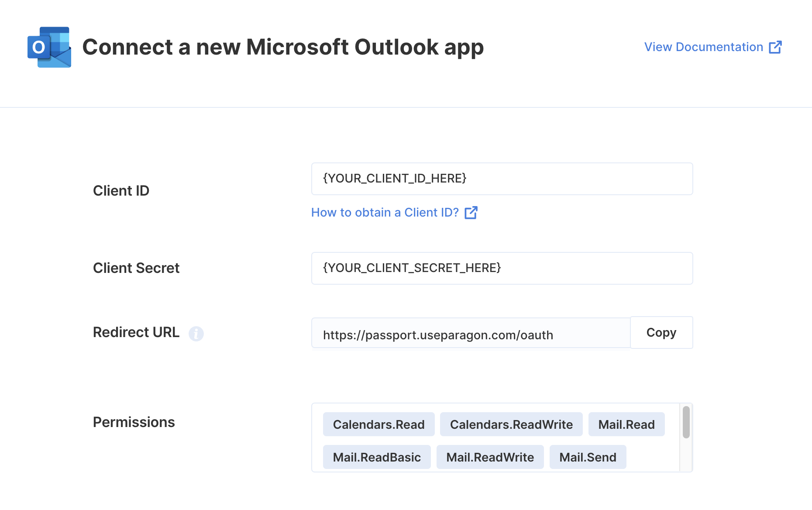Select the Calendars.Read permission tag
The width and height of the screenshot is (812, 510).
379,424
